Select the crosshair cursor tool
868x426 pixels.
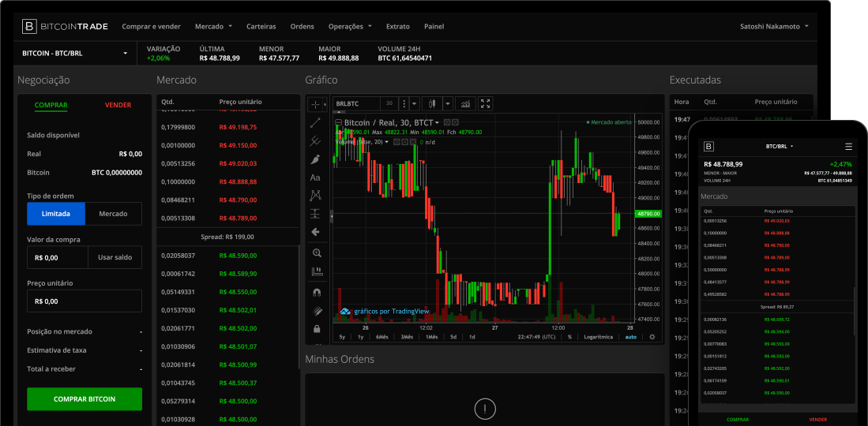(x=315, y=104)
